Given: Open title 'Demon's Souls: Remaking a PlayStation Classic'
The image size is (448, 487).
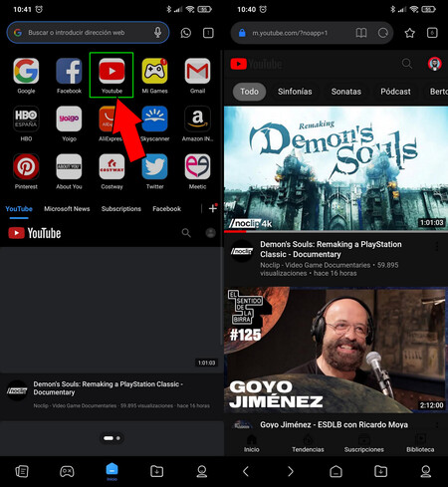Looking at the screenshot, I should (x=331, y=249).
